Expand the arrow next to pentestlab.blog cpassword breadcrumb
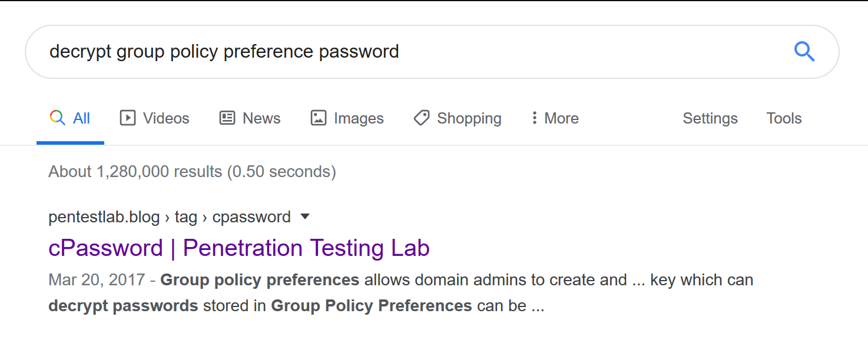868x340 pixels. pyautogui.click(x=305, y=216)
